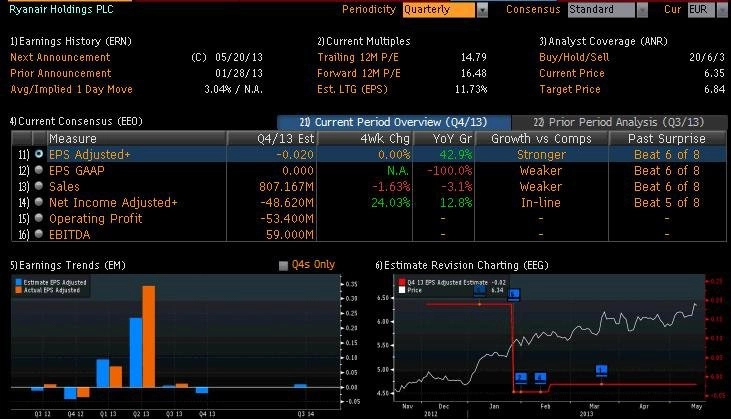Click the YoY Gr column header

coord(443,138)
